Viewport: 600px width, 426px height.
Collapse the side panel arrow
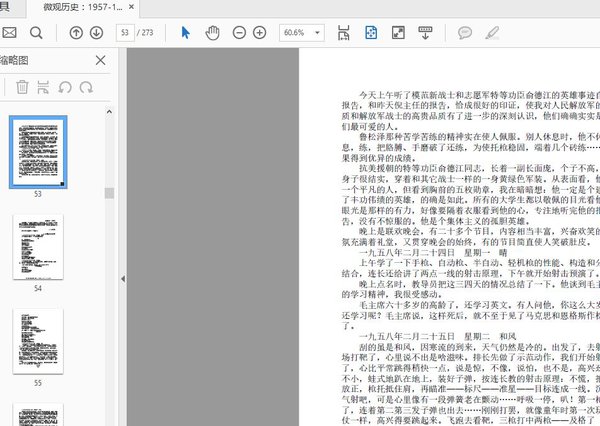pos(123,279)
